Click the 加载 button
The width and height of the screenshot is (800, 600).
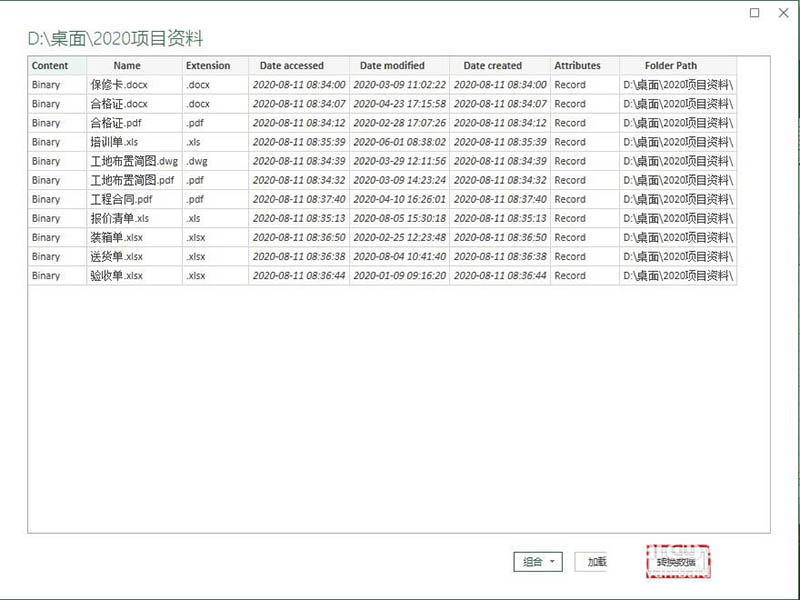[x=597, y=562]
